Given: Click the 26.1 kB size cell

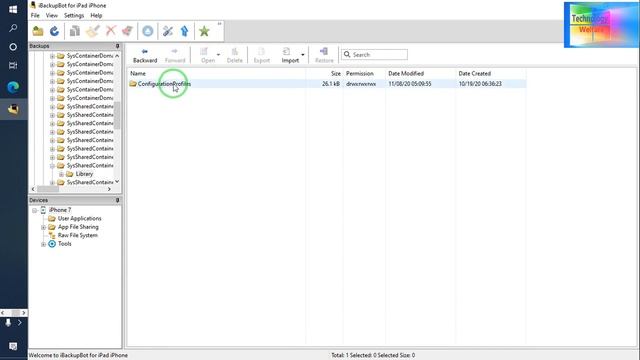Looking at the screenshot, I should (x=331, y=84).
